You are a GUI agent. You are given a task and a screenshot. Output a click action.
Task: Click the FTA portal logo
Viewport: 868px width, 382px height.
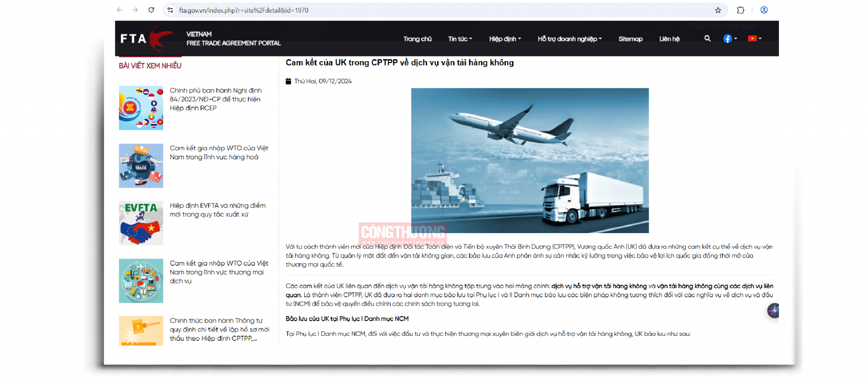click(x=146, y=39)
